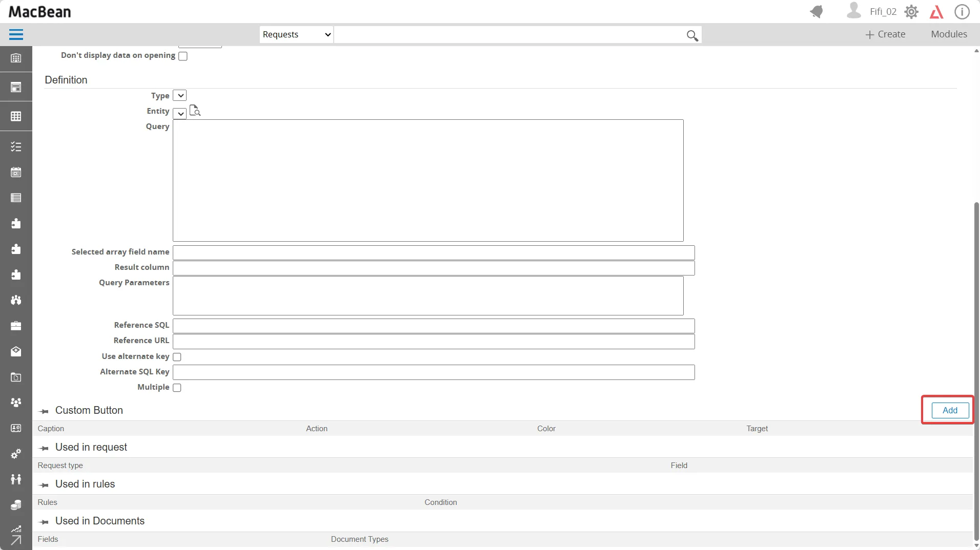The width and height of the screenshot is (980, 550).
Task: Click the notification bell icon
Action: [x=816, y=12]
